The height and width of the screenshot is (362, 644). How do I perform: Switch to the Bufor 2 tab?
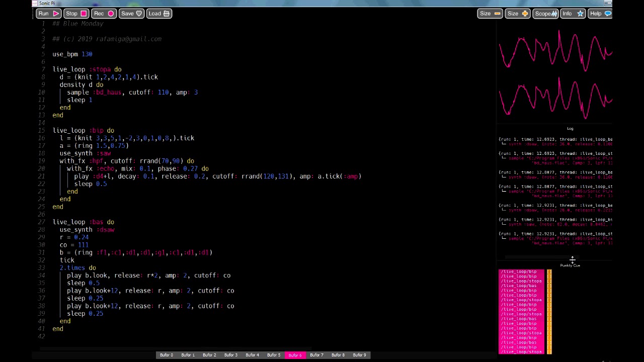coord(209,355)
